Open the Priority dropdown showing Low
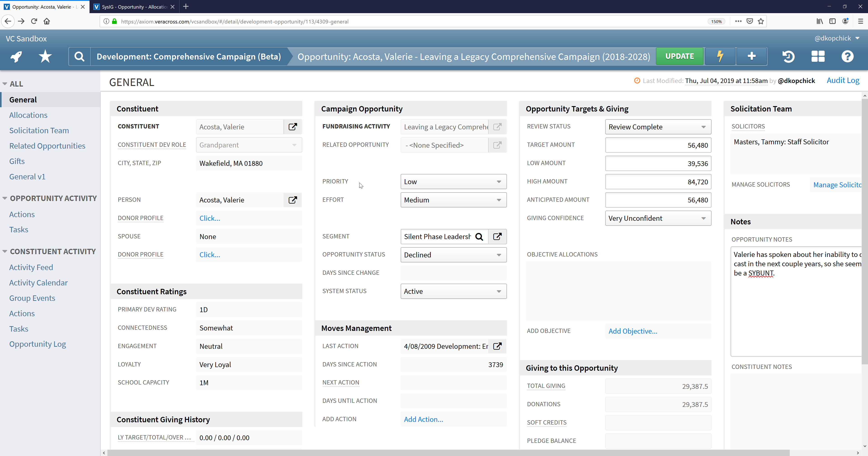This screenshot has width=868, height=456. (453, 182)
